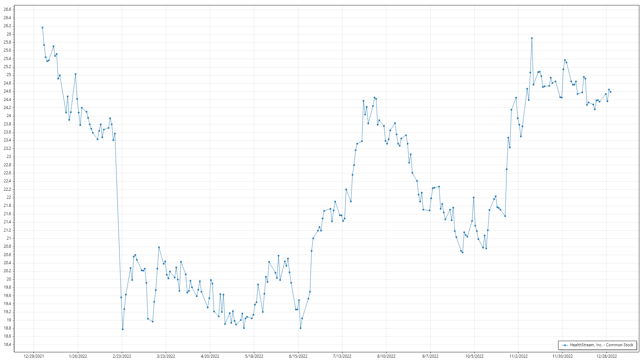Screen dimensions: 644x362
Task: Click the last data point in series
Action: coord(610,92)
